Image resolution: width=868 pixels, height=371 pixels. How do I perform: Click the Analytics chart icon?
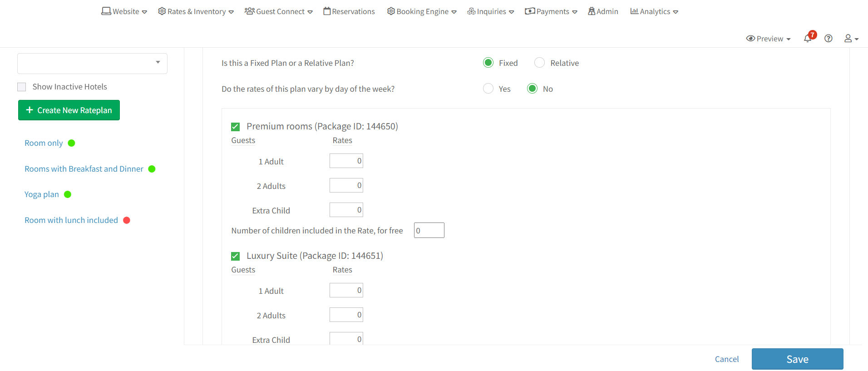coord(634,11)
